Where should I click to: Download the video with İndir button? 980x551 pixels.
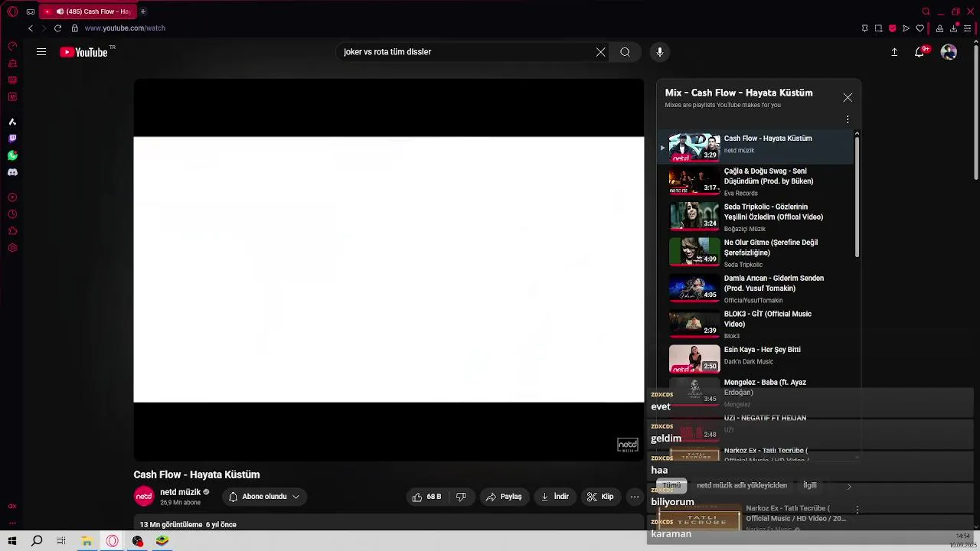point(554,497)
